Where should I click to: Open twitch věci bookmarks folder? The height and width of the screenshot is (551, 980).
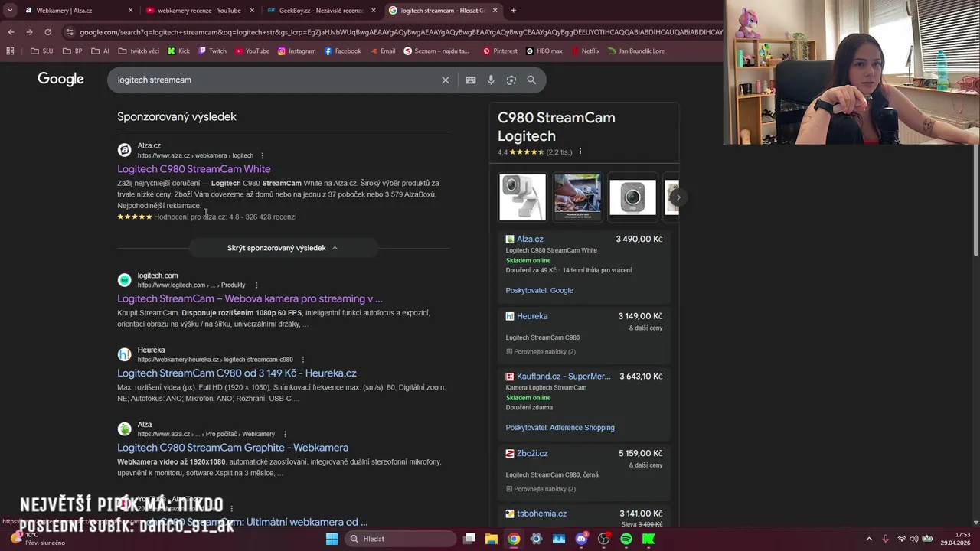point(138,51)
